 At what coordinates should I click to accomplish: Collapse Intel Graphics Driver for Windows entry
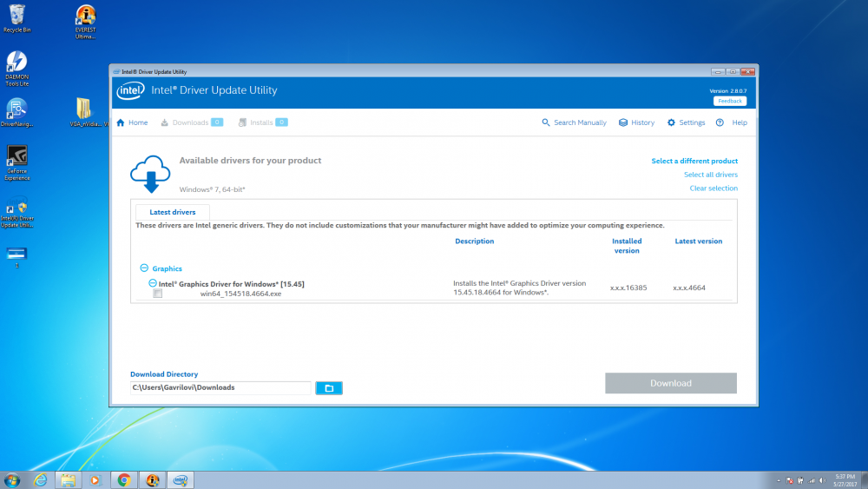coord(152,283)
